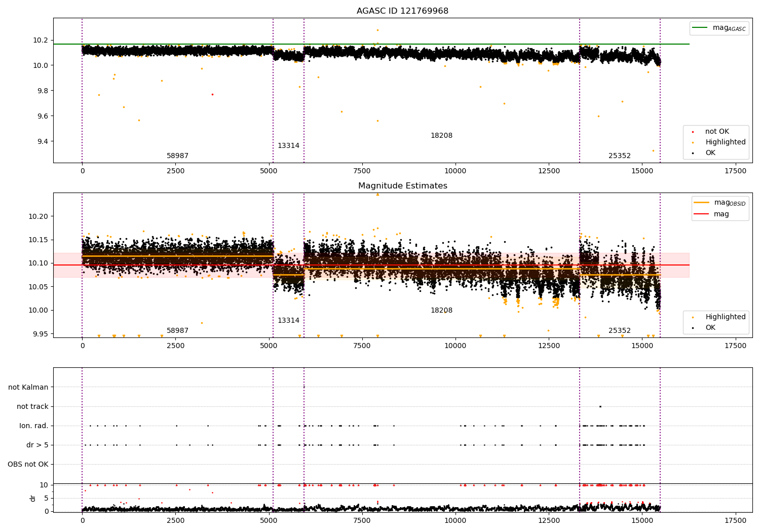Click obsid label 58987 in top plot
Image resolution: width=760 pixels, height=532 pixels.
177,156
